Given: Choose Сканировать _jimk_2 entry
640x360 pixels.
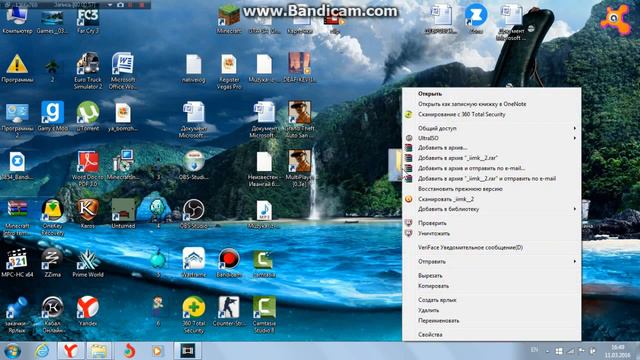Looking at the screenshot, I should [x=491, y=199].
